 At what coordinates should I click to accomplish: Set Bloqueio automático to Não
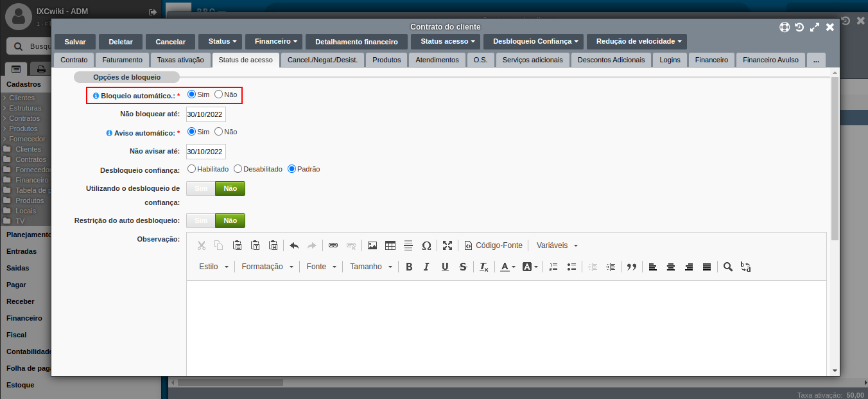(x=219, y=94)
